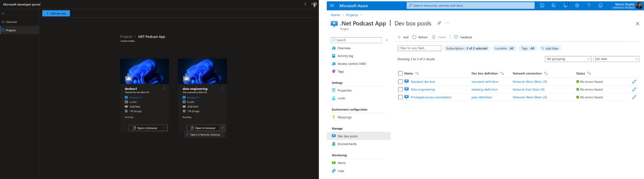The width and height of the screenshot is (644, 179).
Task: Click Open in browser on data-engineering
Action: point(203,128)
